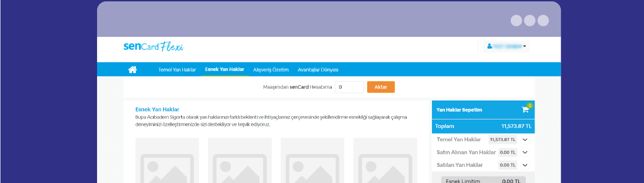Open the Alışveriş Özetim tab
Viewport: 644px width, 183px height.
click(x=271, y=70)
